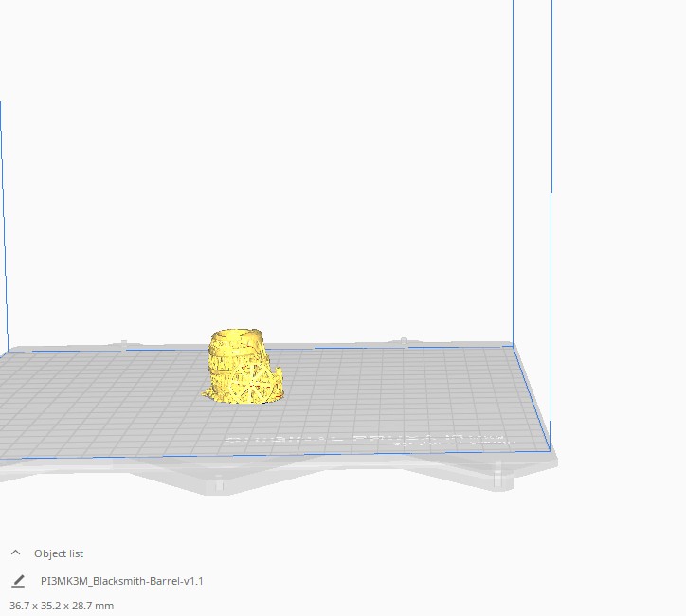Viewport: 686px width, 616px height.
Task: Click the tall right blue build volume edge
Action: coord(551,190)
